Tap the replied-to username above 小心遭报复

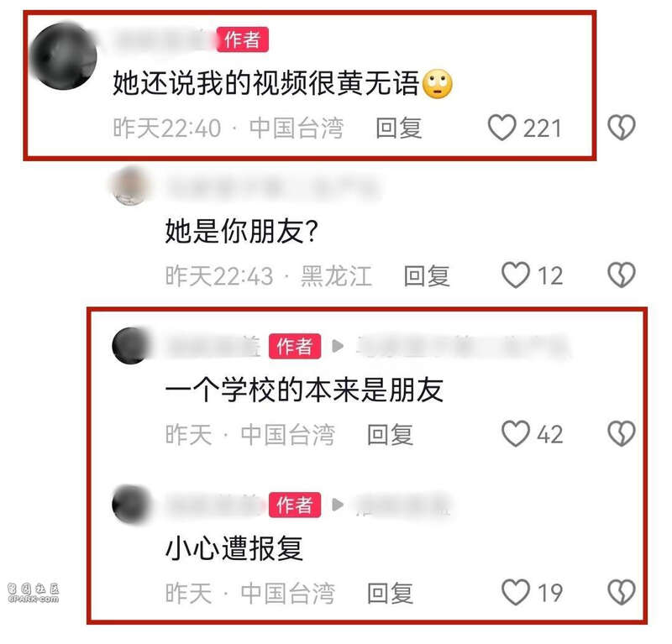pyautogui.click(x=403, y=505)
